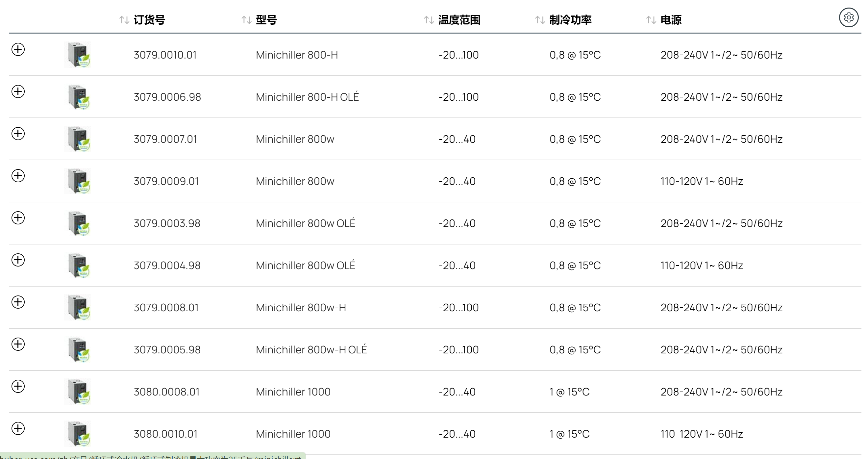The width and height of the screenshot is (868, 459).
Task: Expand row 3079.0005.98 with plus icon
Action: [x=18, y=344]
